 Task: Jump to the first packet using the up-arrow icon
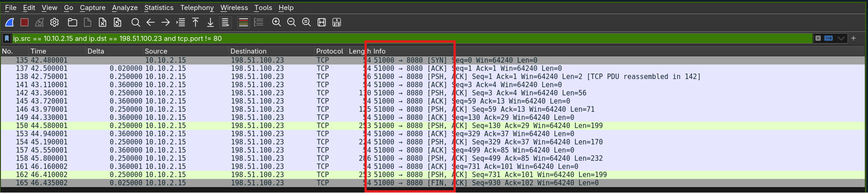click(196, 22)
